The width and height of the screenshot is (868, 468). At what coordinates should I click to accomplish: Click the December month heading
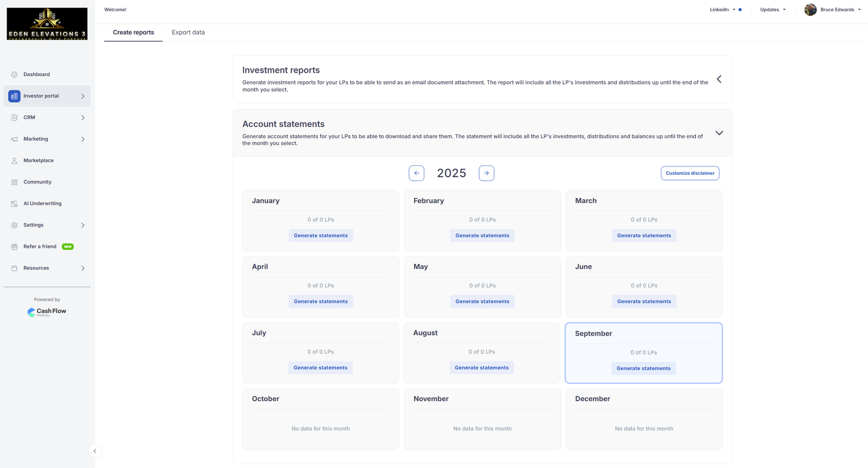(x=592, y=399)
